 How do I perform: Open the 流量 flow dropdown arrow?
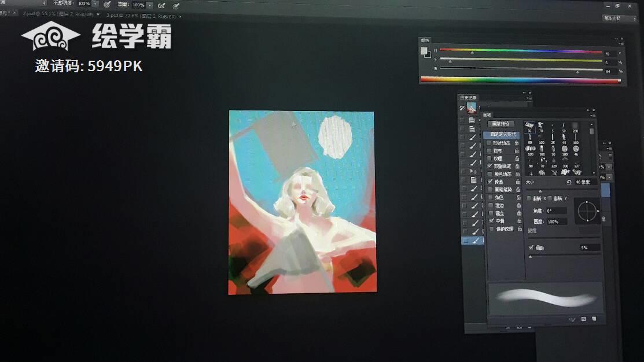pyautogui.click(x=149, y=5)
